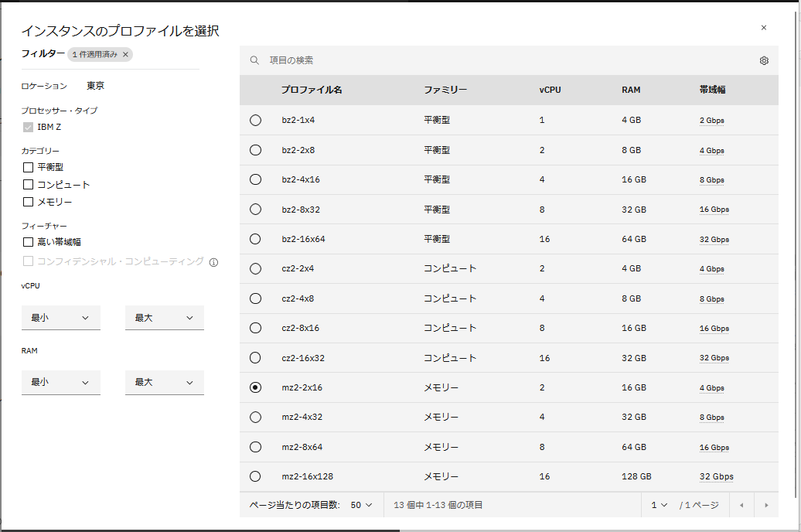The width and height of the screenshot is (801, 532).
Task: Click the IBM Z processor checkbox
Action: pyautogui.click(x=28, y=128)
